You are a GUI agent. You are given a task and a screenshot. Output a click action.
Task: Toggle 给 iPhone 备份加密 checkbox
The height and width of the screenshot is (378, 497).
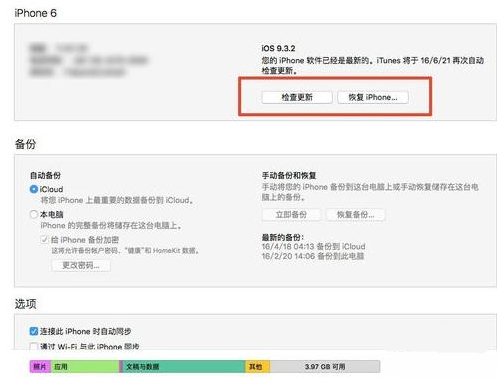[44, 240]
